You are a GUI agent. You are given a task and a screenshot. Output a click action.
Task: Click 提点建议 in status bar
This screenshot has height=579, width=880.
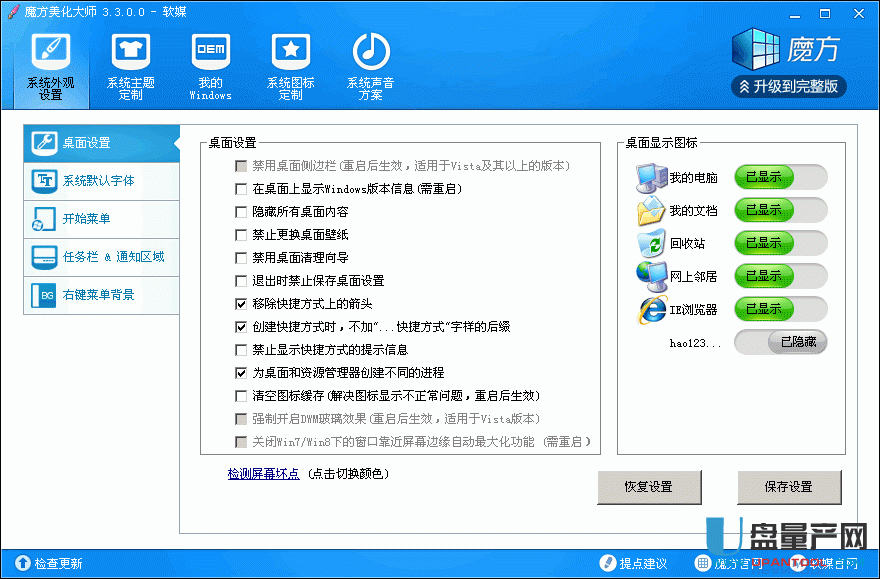point(633,563)
